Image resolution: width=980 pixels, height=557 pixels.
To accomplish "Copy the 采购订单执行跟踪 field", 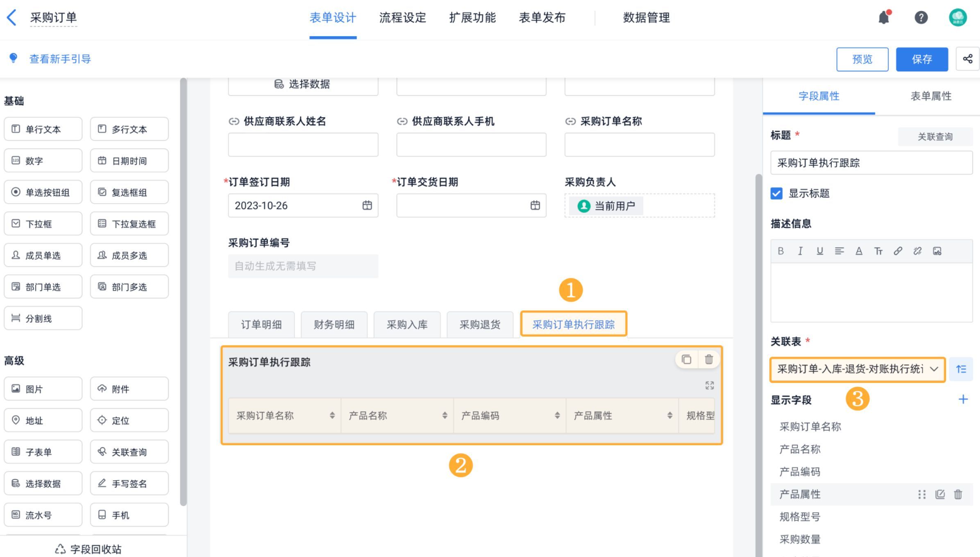I will [686, 359].
